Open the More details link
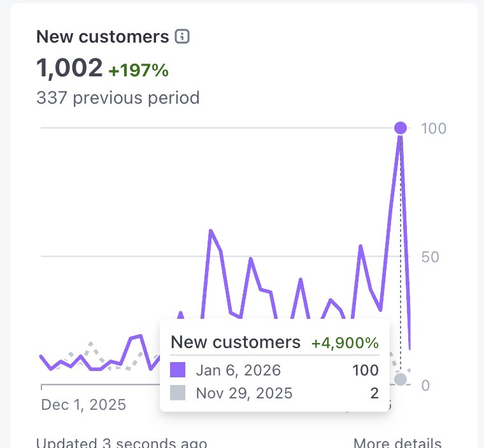Screen dimensions: 484x448 [x=397, y=442]
